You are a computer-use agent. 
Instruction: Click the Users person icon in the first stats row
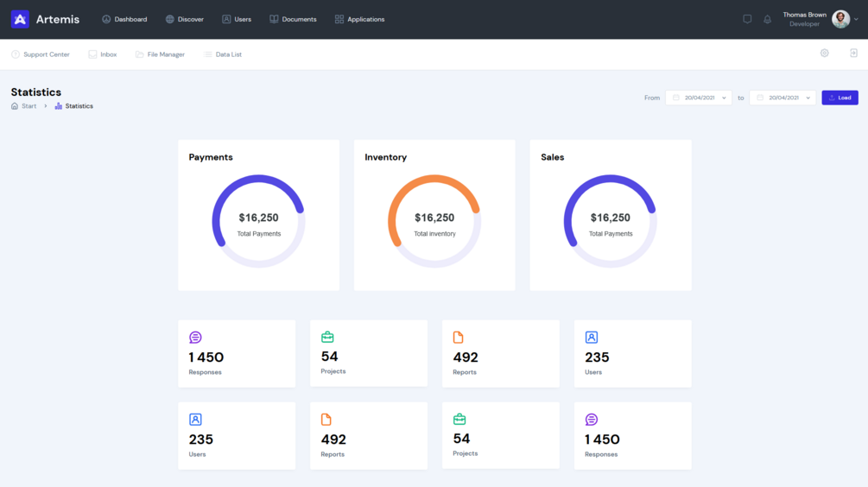(592, 337)
